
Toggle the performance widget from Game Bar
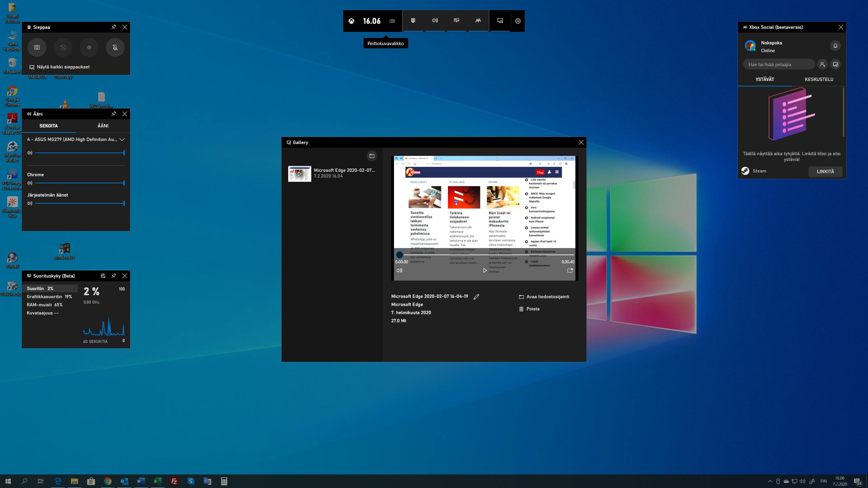pyautogui.click(x=457, y=21)
